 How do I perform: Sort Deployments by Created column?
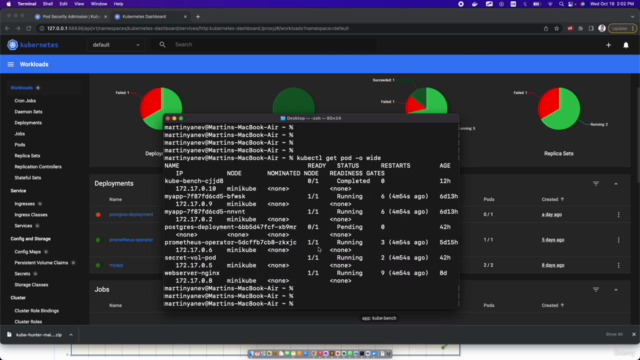553,199
